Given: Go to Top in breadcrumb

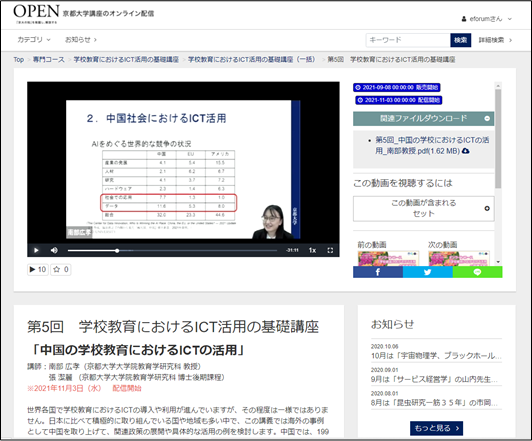Looking at the screenshot, I should (x=19, y=60).
